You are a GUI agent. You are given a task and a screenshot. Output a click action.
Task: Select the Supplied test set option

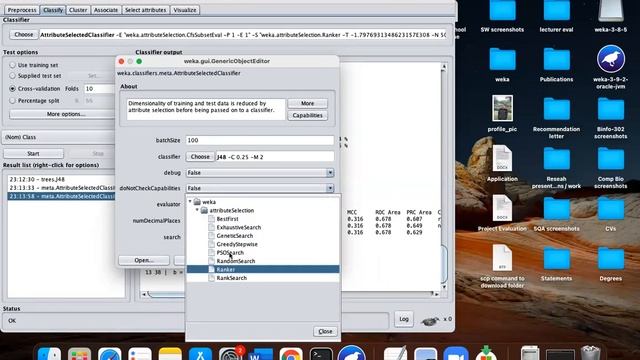[13, 76]
